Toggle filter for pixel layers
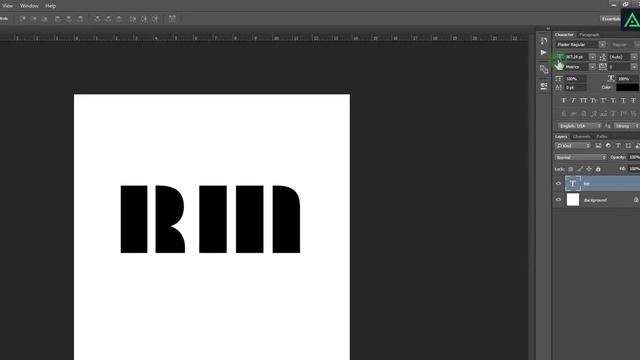640x360 pixels. tap(598, 146)
